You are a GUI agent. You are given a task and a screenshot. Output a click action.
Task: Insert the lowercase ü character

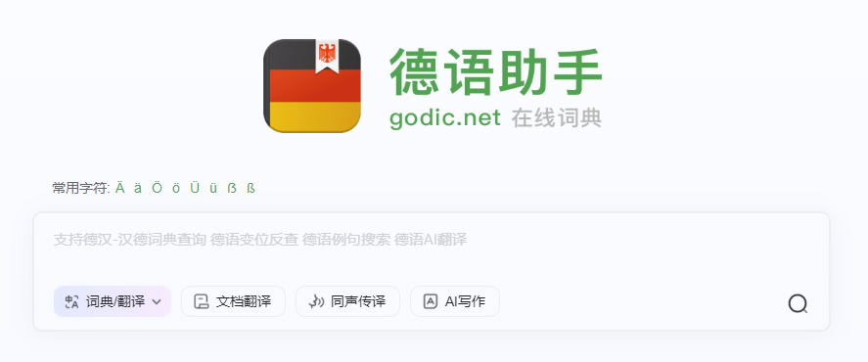point(213,188)
